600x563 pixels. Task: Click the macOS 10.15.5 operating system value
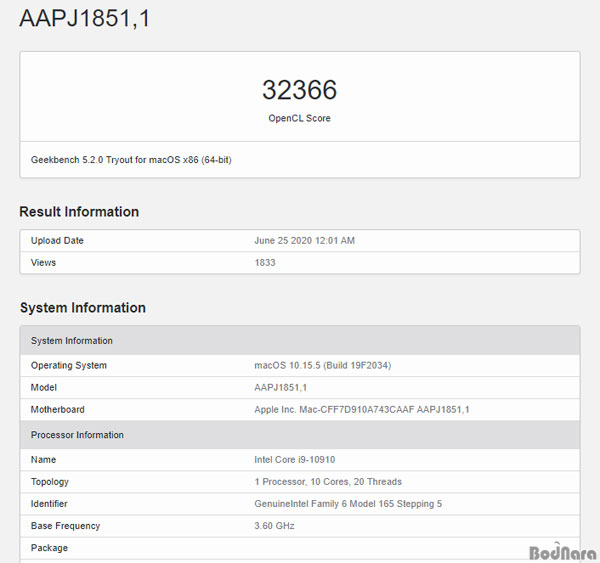click(x=322, y=365)
